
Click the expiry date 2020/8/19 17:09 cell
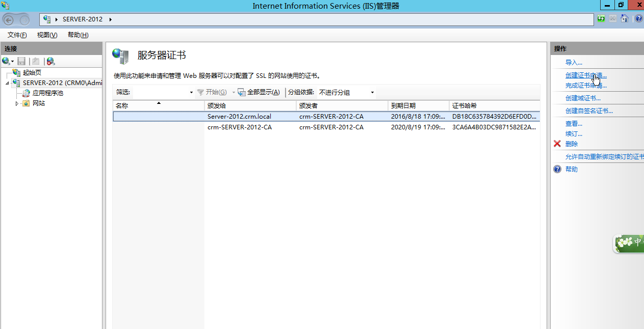click(418, 127)
